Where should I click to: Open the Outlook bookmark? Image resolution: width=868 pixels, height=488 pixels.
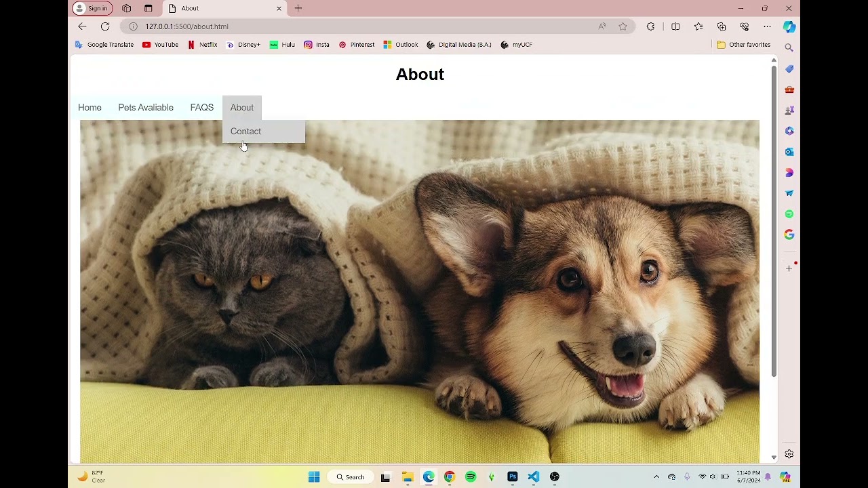(400, 45)
